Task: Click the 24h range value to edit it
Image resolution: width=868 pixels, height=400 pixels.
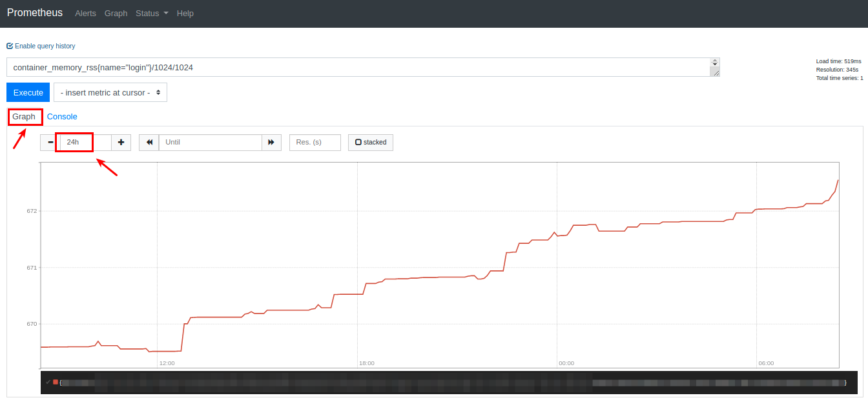Action: pos(73,142)
